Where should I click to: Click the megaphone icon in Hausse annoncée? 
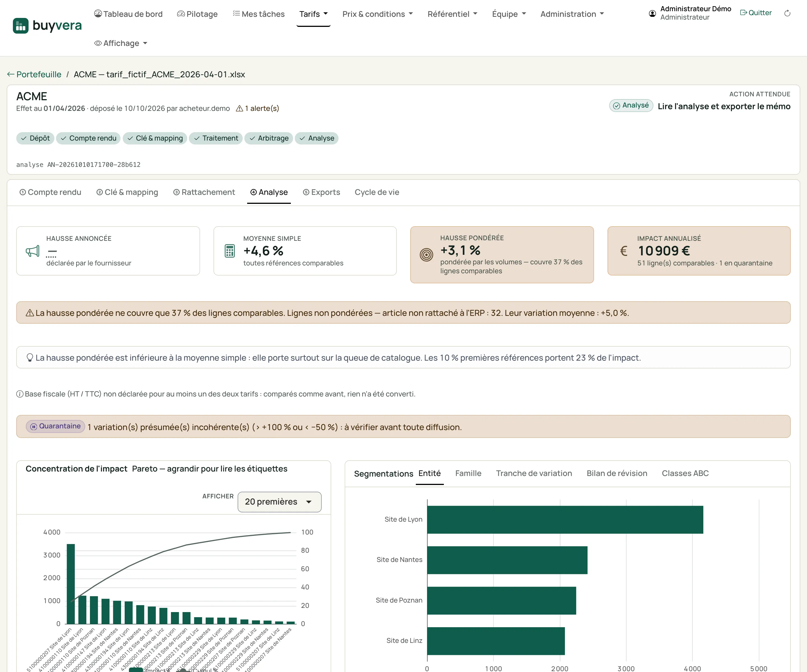(33, 251)
